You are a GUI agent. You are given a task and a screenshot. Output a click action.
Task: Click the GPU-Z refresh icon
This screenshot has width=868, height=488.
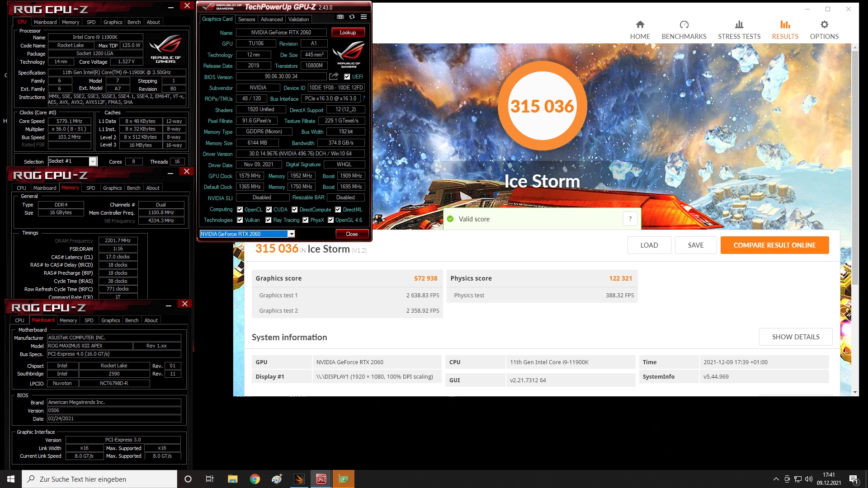(x=352, y=17)
